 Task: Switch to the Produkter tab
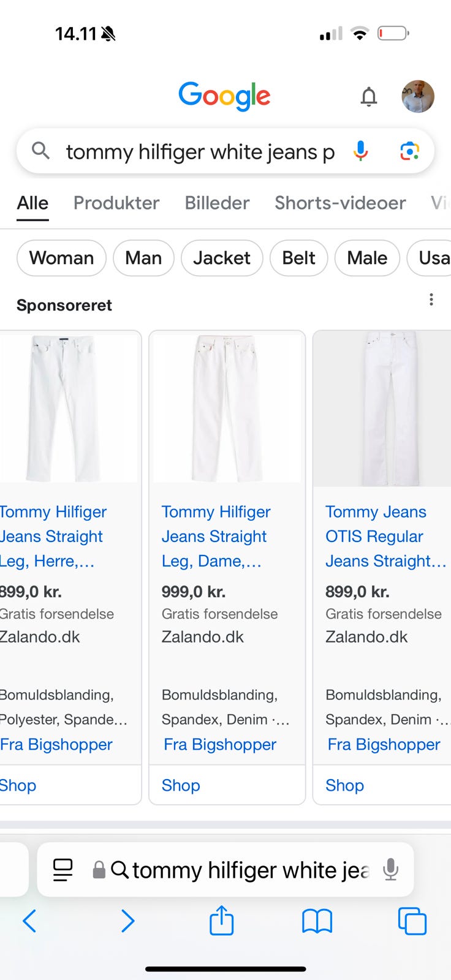(x=116, y=203)
